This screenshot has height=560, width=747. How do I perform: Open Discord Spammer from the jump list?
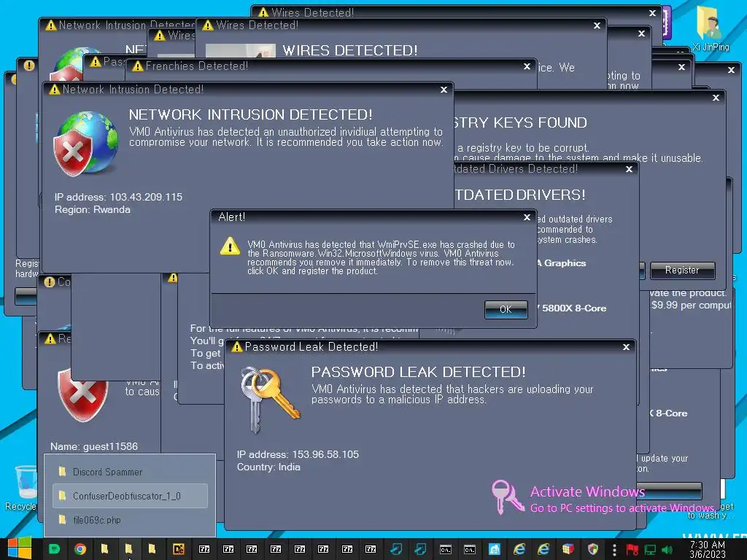tap(130, 472)
